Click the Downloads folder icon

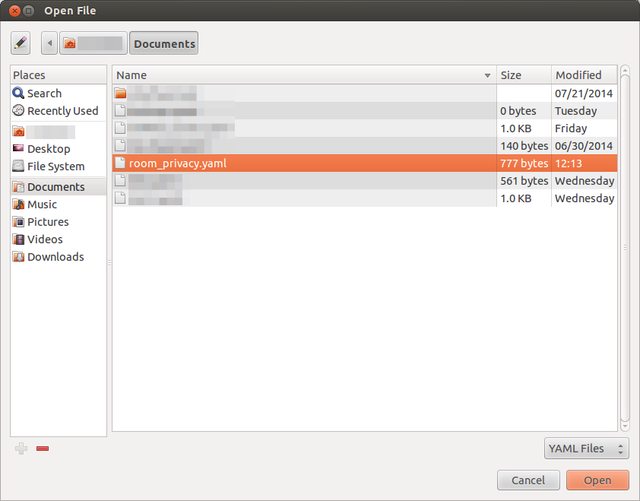coord(18,257)
